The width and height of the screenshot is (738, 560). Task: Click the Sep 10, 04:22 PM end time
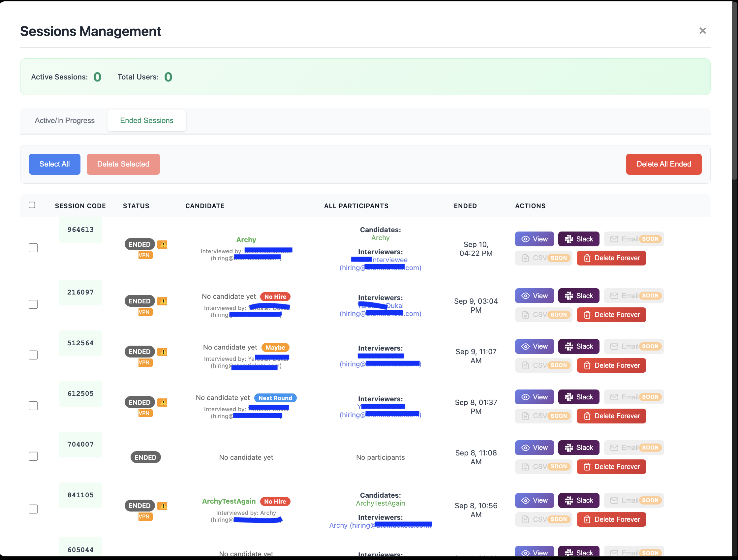[x=476, y=249]
